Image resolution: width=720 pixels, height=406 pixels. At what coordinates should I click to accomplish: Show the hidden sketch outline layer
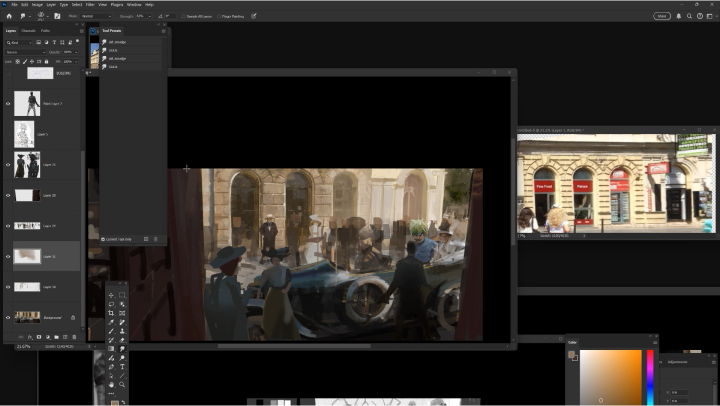(x=8, y=134)
